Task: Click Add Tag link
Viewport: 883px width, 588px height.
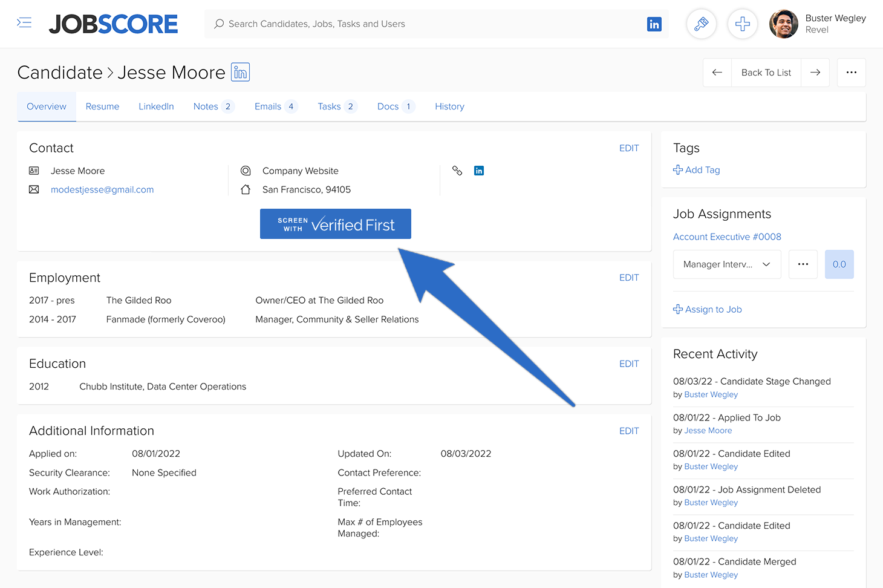Action: click(697, 170)
